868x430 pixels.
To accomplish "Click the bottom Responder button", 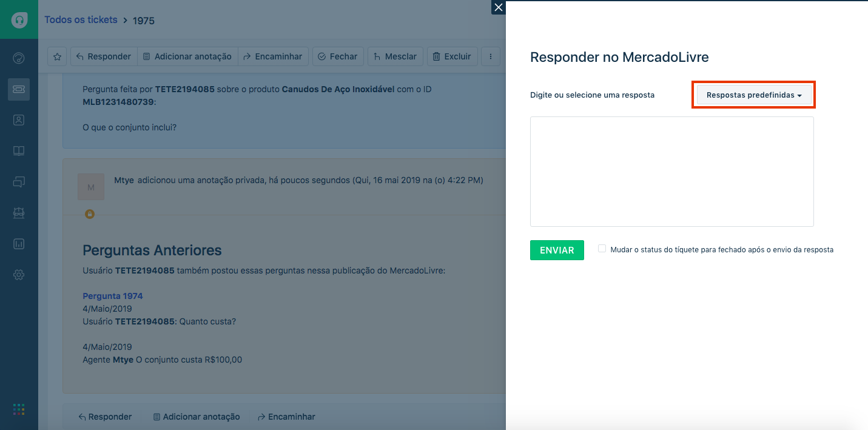I will click(104, 417).
